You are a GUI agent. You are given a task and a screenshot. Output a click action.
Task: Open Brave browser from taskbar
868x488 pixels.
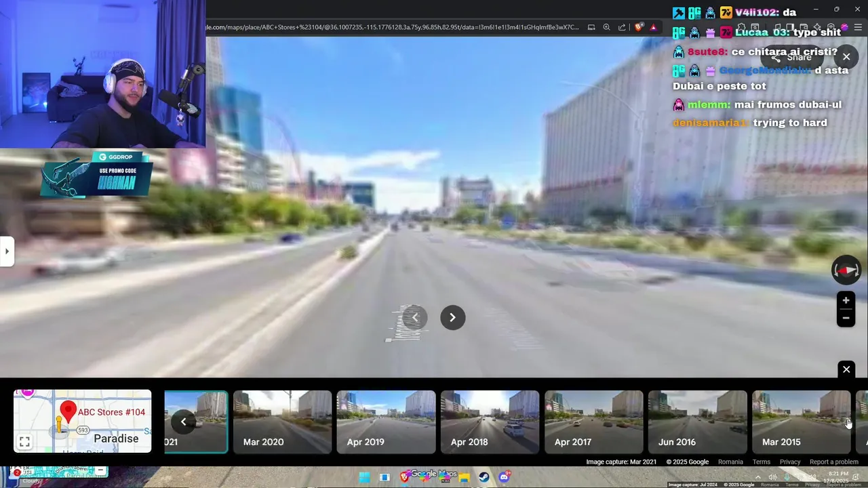[405, 477]
